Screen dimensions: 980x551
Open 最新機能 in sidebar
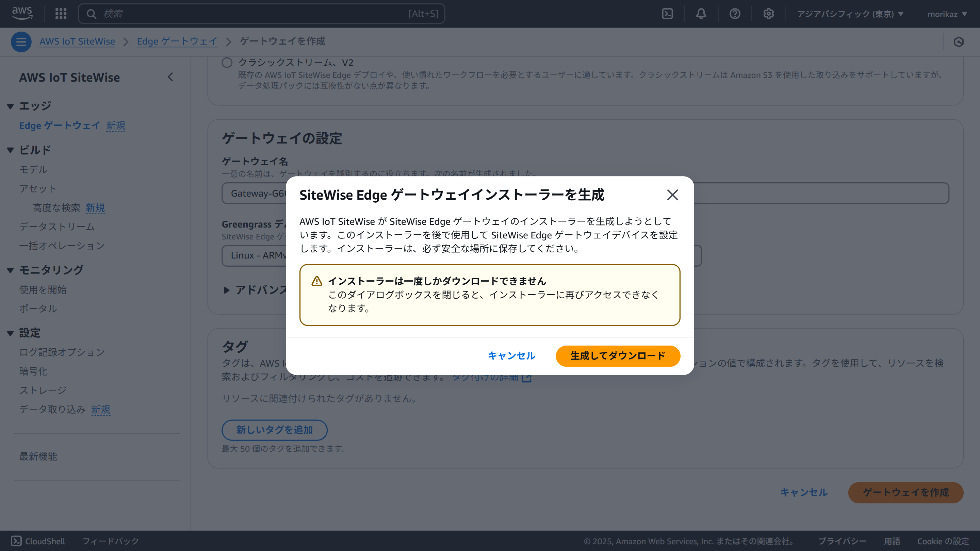[x=38, y=456]
